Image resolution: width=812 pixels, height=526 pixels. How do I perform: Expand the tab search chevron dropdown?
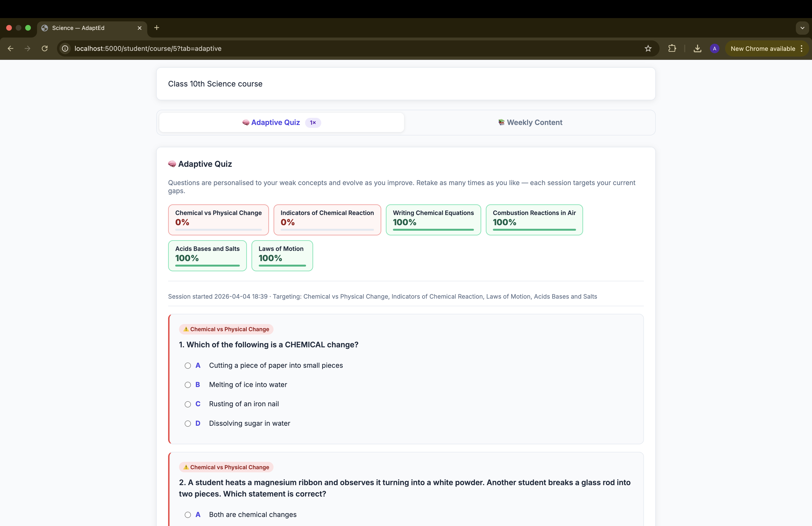tap(802, 28)
